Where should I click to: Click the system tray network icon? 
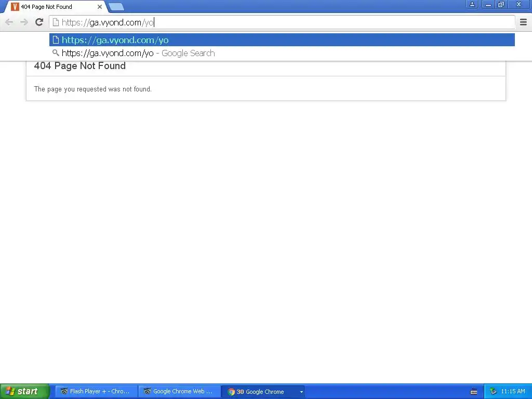[x=493, y=392]
